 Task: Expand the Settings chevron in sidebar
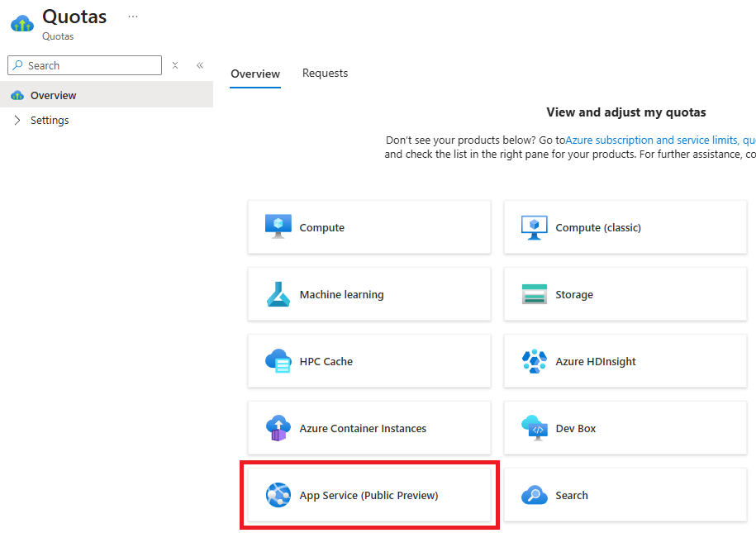(x=17, y=120)
